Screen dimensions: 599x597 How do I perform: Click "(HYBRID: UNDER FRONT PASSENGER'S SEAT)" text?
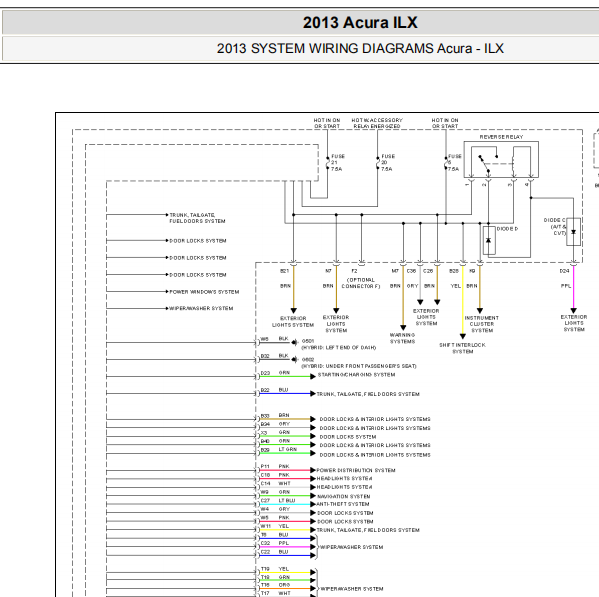click(359, 366)
